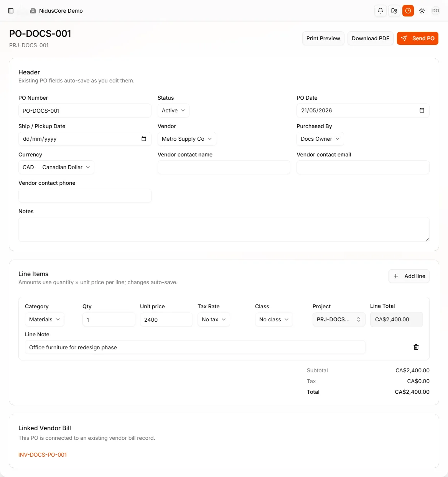Click the PO-DOCS-001 page heading

40,33
